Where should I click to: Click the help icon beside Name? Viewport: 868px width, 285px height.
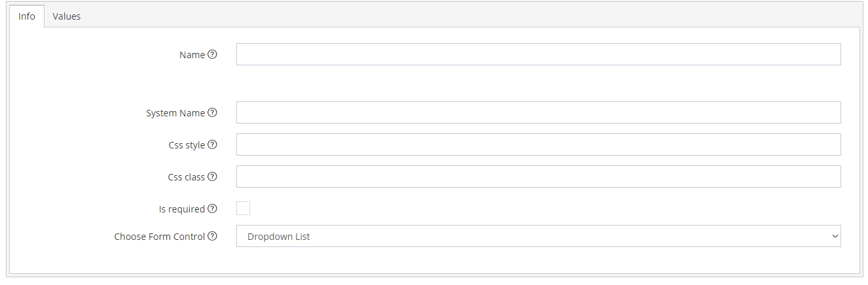212,55
